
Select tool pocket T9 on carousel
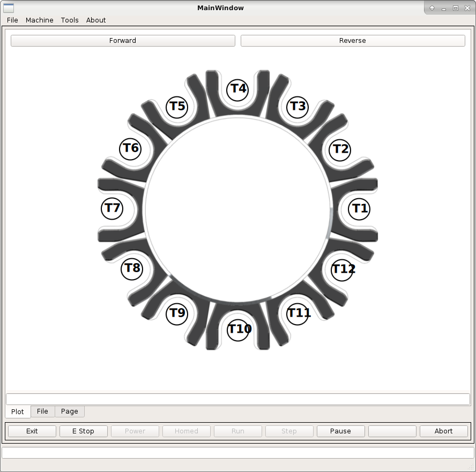[x=177, y=314]
